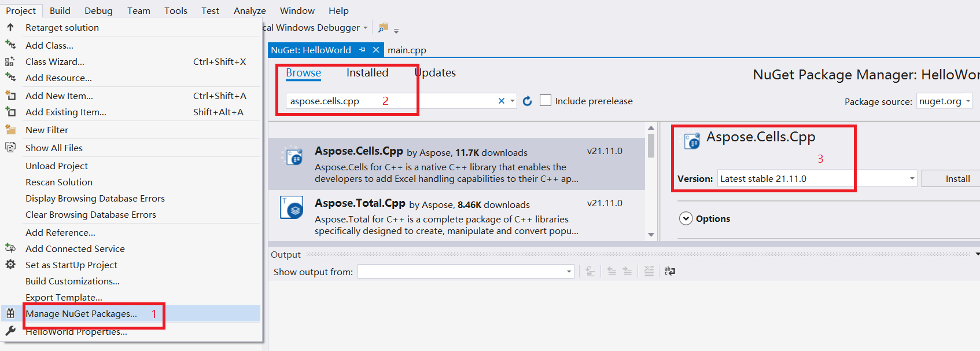The height and width of the screenshot is (351, 980).
Task: Click the Add Existing Item icon
Action: pyautogui.click(x=10, y=112)
